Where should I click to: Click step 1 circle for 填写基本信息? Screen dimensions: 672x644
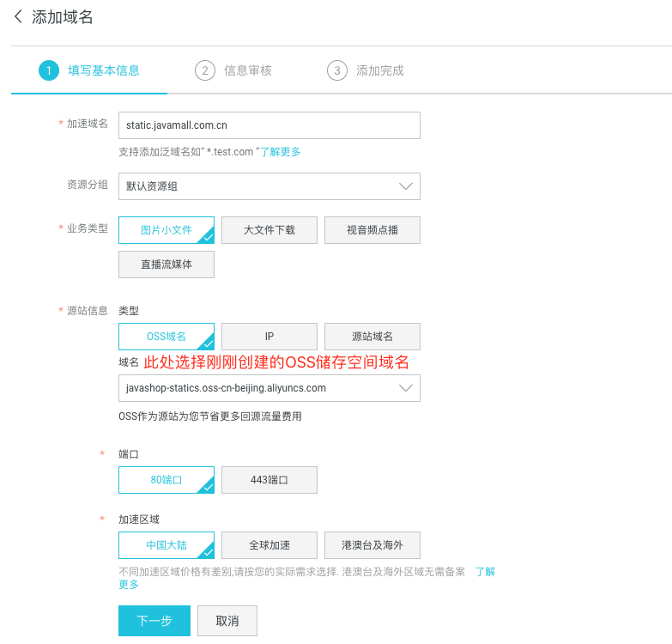[x=49, y=70]
